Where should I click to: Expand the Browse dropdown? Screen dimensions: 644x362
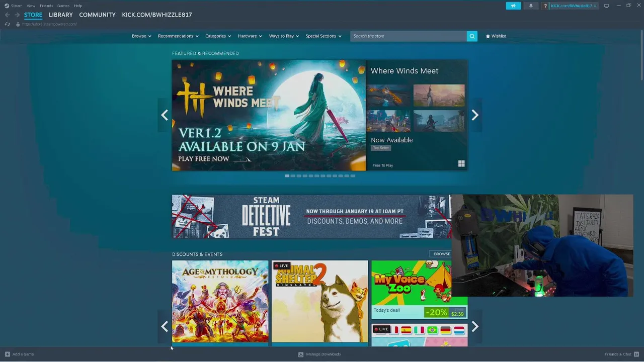(141, 36)
